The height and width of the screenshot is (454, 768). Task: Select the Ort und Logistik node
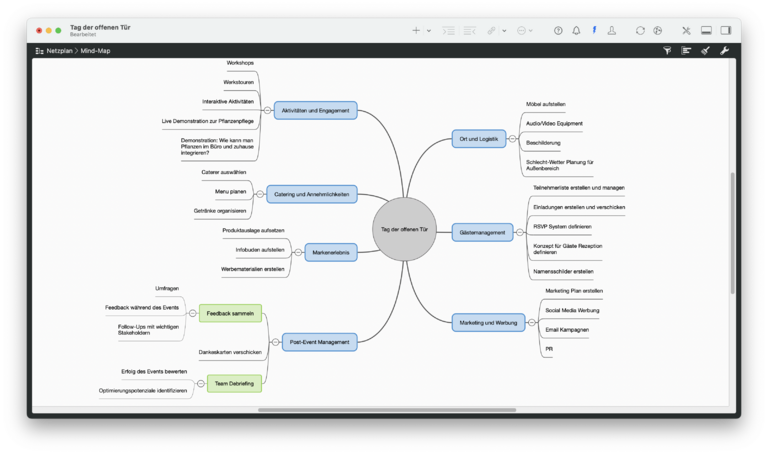479,139
